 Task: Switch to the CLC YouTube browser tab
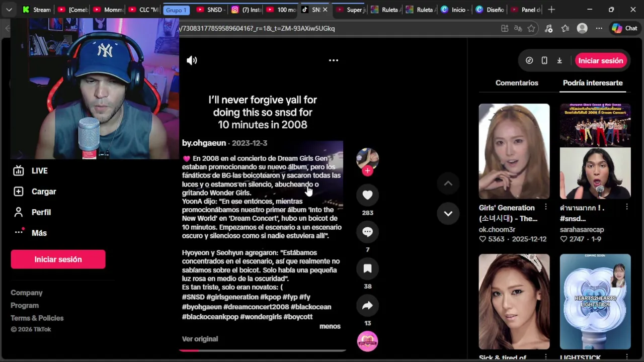143,10
